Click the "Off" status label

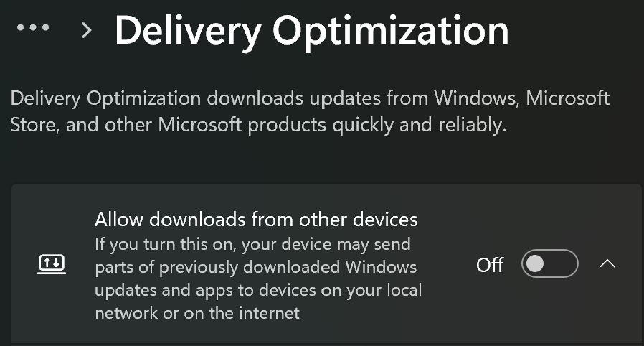490,265
